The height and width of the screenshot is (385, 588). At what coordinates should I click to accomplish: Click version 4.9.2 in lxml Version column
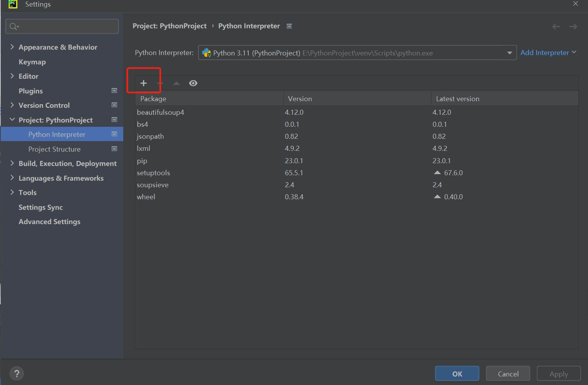292,148
